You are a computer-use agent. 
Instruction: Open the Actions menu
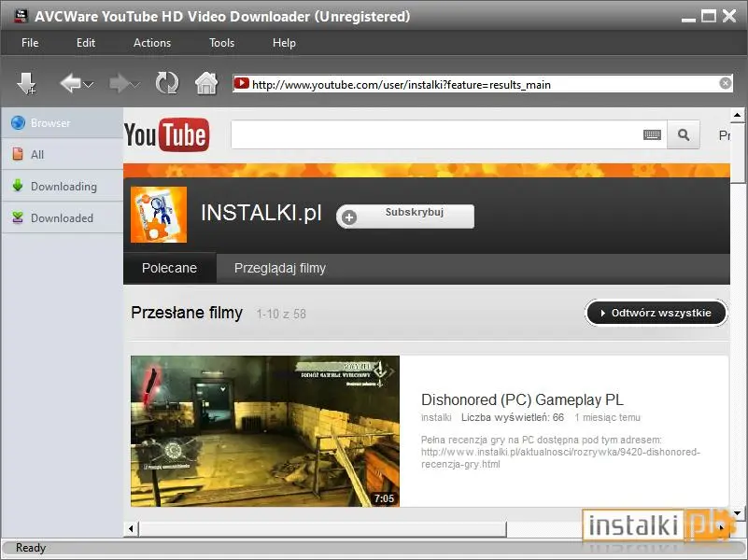tap(152, 43)
